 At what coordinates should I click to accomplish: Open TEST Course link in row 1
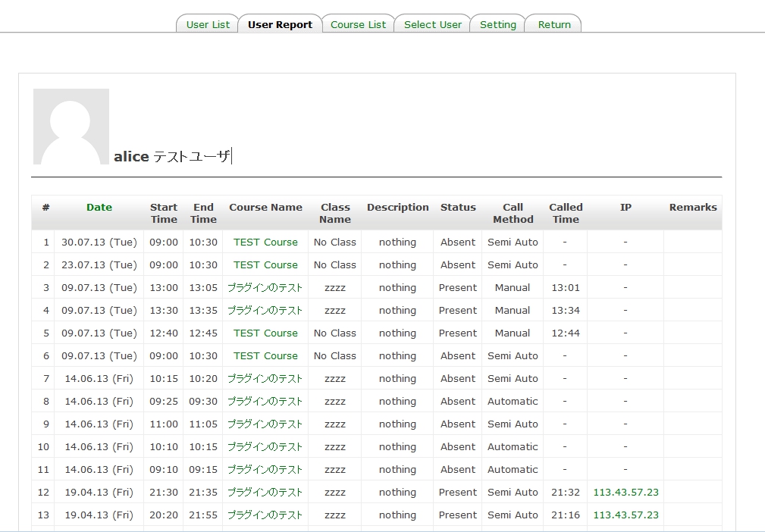[265, 243]
